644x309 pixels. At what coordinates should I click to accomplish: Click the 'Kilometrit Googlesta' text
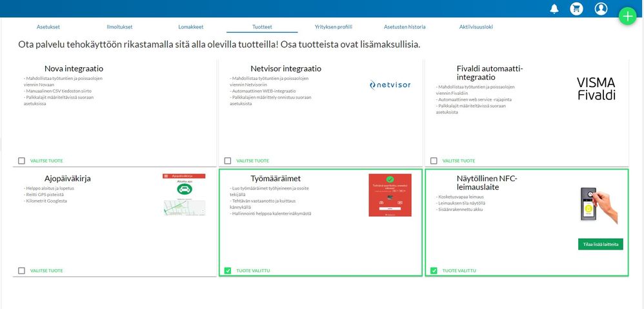click(45, 201)
